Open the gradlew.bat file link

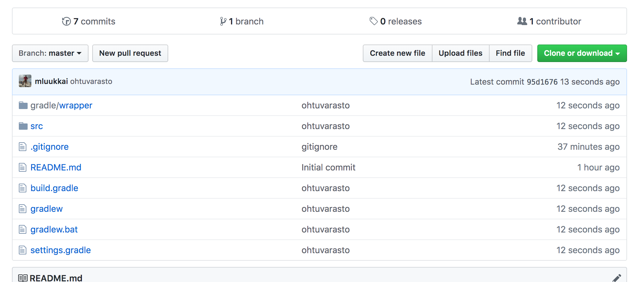click(54, 229)
